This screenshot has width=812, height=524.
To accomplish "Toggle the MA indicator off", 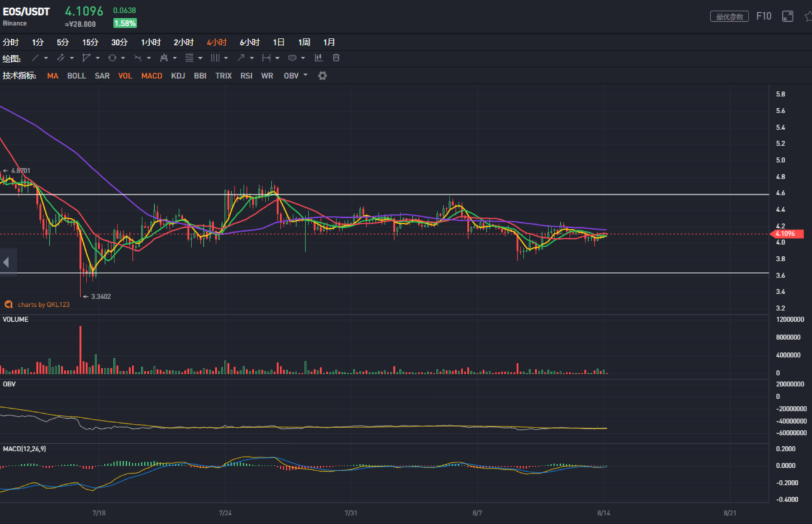I will tap(53, 76).
